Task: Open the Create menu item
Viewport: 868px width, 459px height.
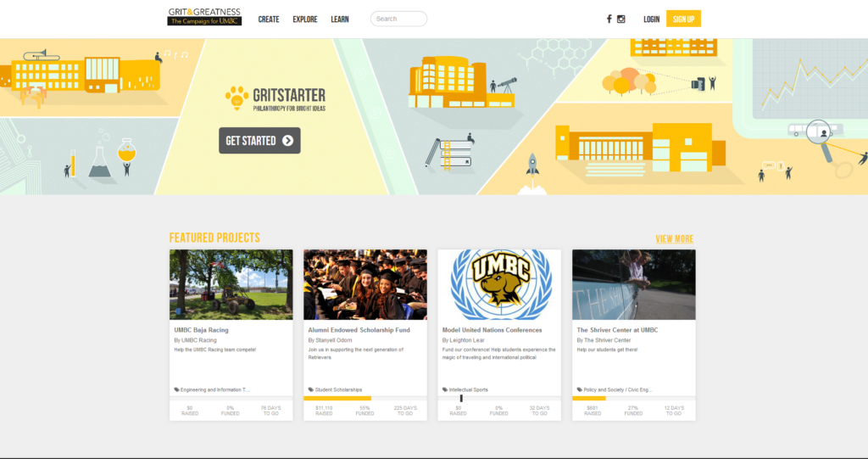Action: [269, 20]
